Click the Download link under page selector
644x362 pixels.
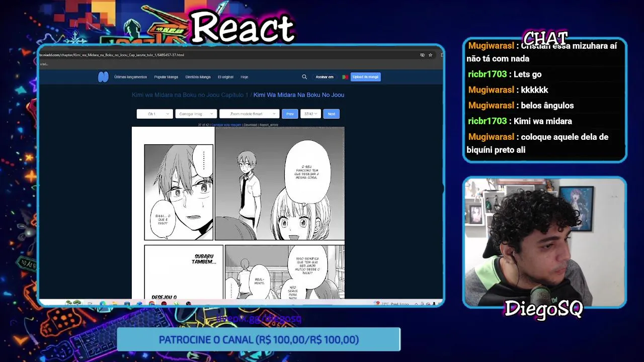point(250,125)
